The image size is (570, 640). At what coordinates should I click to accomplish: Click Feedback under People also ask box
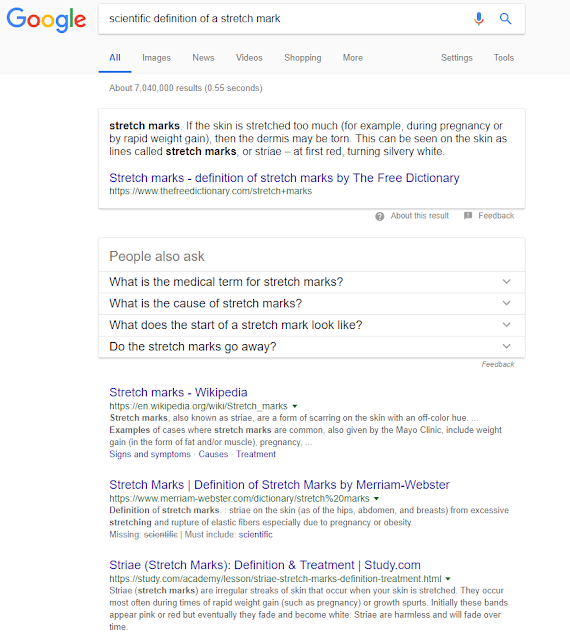[497, 364]
